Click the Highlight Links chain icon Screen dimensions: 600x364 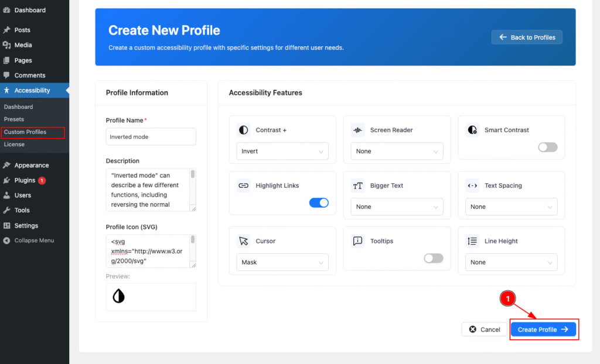coord(243,186)
